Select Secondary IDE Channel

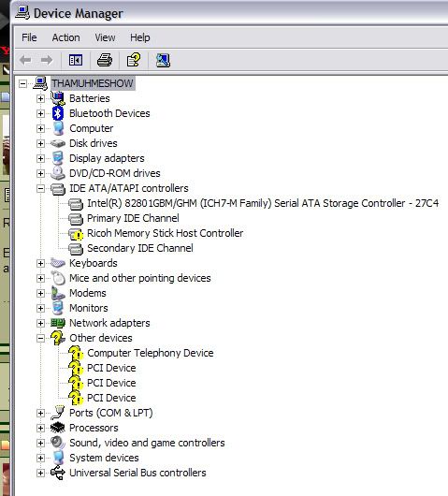pos(140,248)
